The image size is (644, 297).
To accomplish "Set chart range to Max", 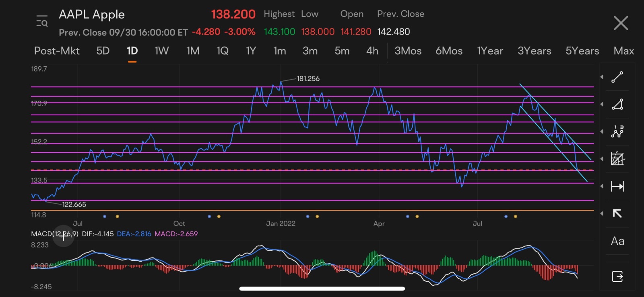I will (x=623, y=51).
